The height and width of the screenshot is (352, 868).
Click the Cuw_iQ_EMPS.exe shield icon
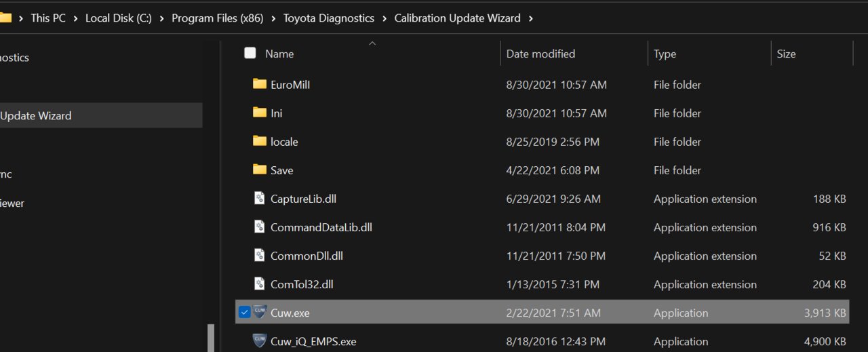coord(260,340)
